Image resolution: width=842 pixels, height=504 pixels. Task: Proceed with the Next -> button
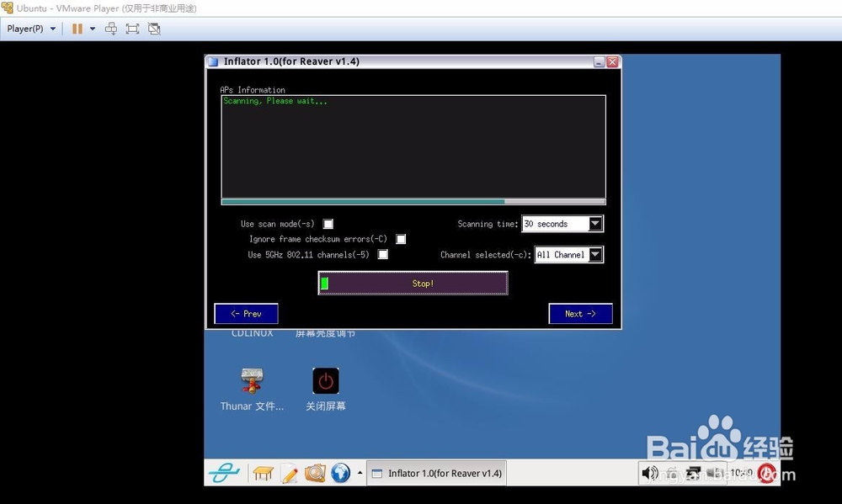(580, 314)
